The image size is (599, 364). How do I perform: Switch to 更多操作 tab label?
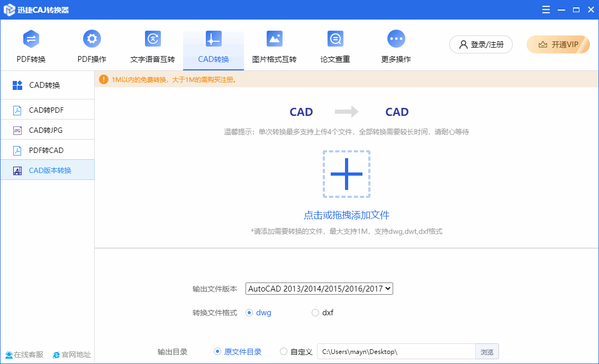pos(396,59)
